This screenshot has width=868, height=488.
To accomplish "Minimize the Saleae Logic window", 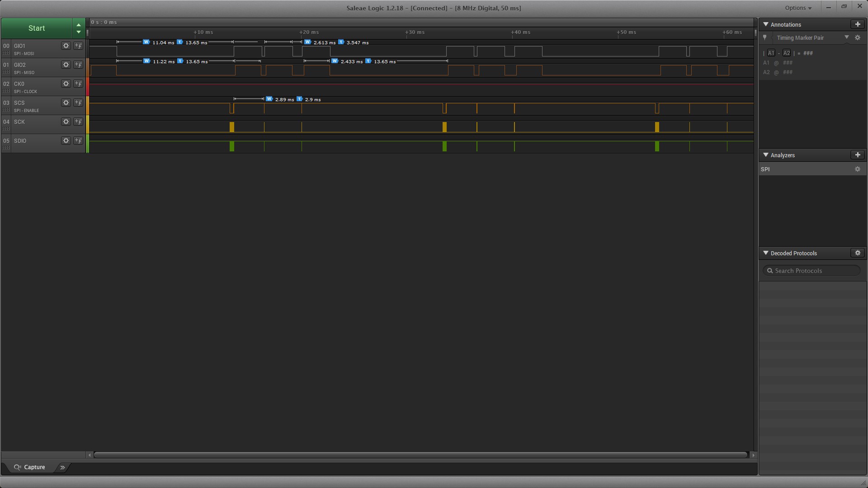I will pos(829,7).
